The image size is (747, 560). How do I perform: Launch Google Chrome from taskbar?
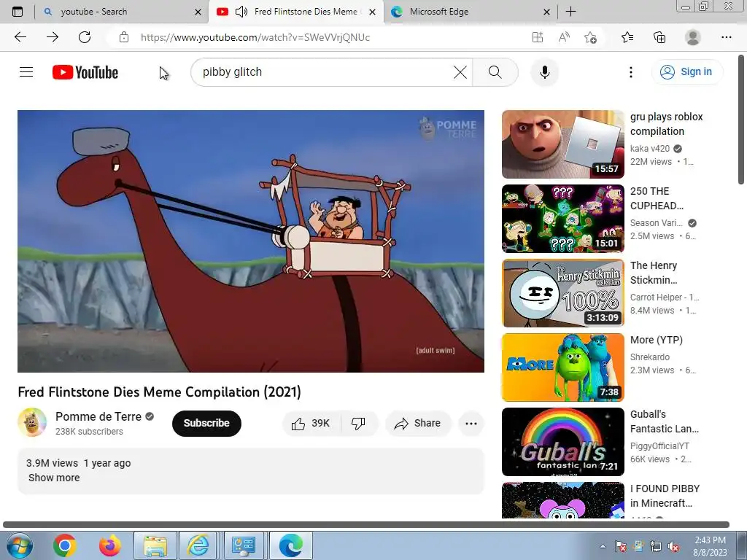[65, 545]
